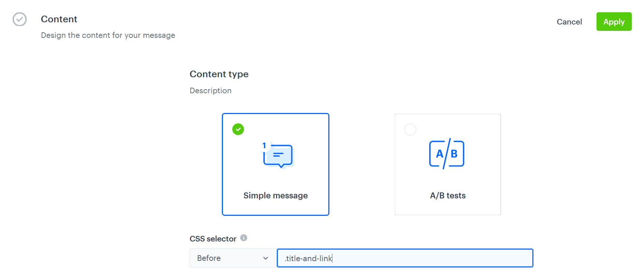Click the gray circled check beside Content heading
The width and height of the screenshot is (644, 279).
point(19,19)
